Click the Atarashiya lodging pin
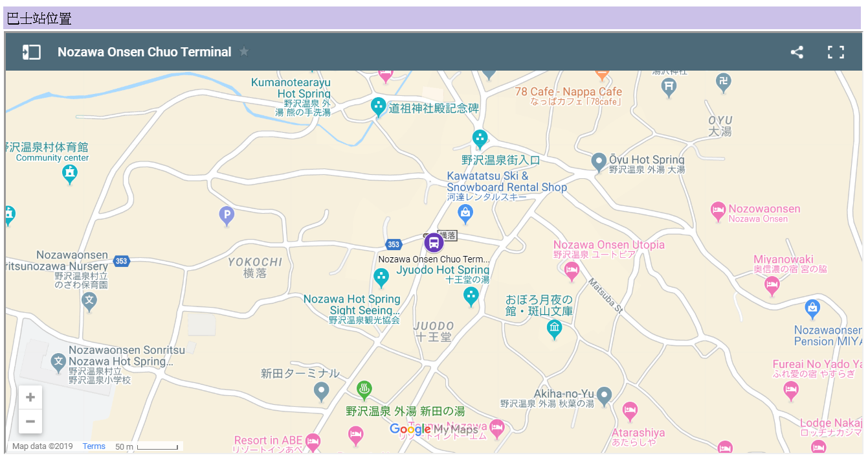 630,411
